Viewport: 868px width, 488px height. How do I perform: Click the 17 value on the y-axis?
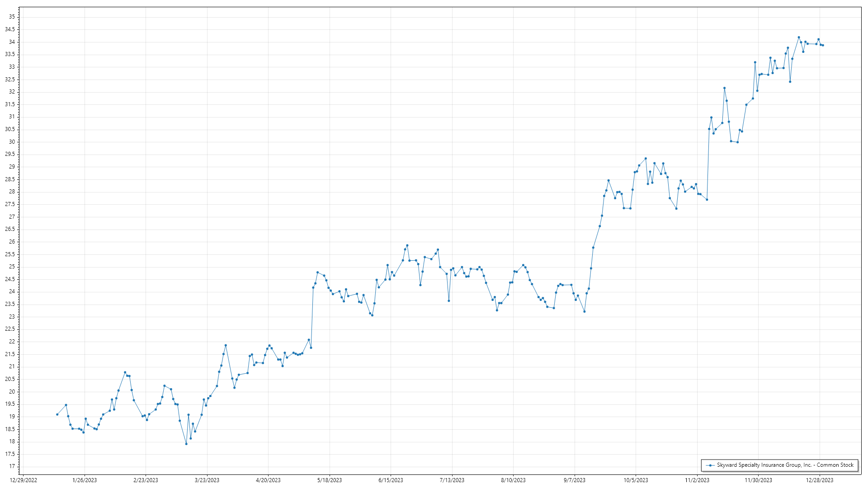[x=12, y=466]
